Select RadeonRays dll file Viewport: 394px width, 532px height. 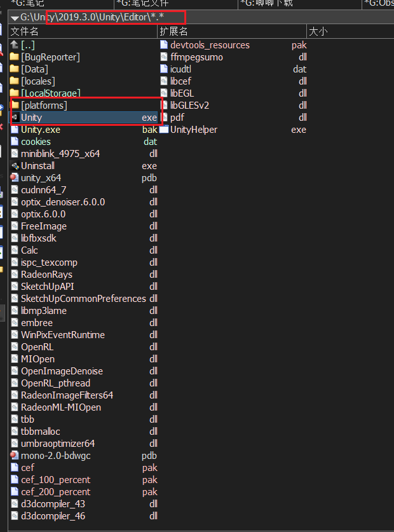click(84, 275)
